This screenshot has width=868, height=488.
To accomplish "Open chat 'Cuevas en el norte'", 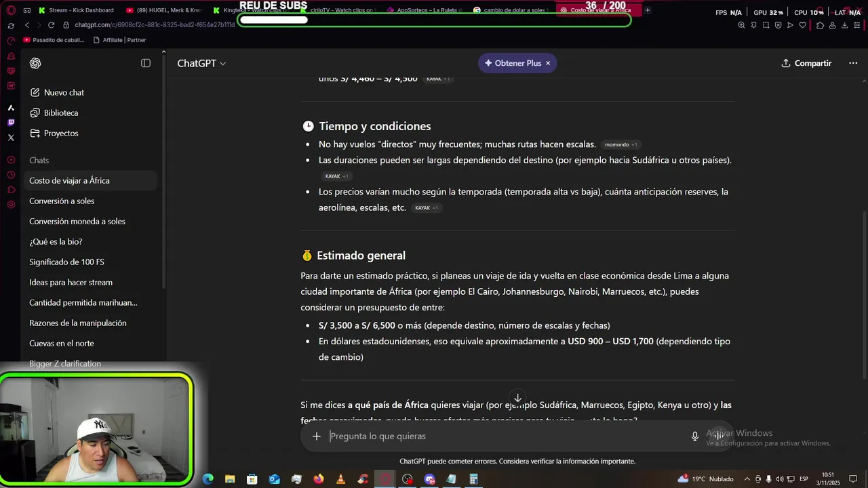I will 91,343.
